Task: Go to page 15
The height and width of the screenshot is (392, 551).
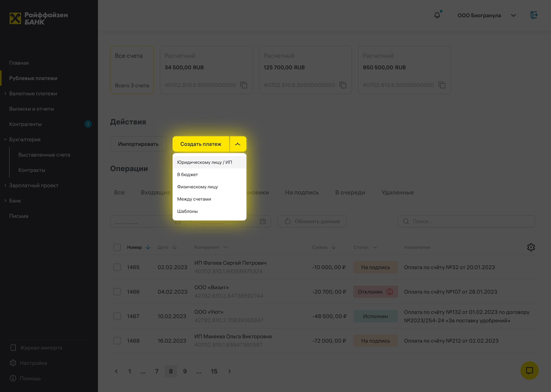Action: 214,371
